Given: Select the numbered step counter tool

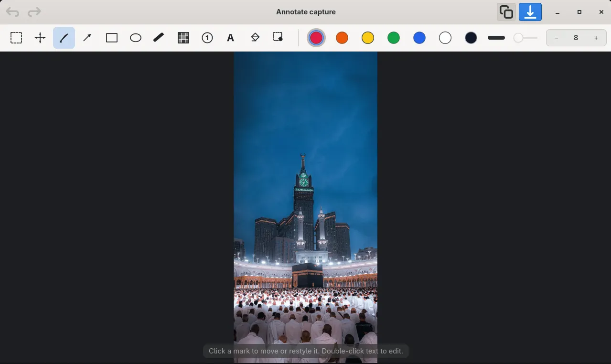Looking at the screenshot, I should [207, 38].
